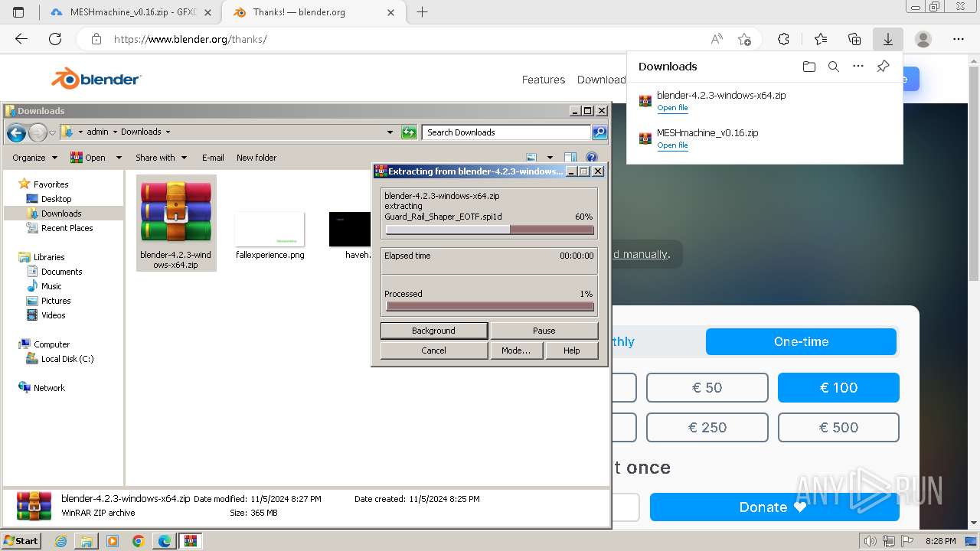Select blender-4.2.3-windows-x64.zip archive icon
Screen dimensions: 980x551
coord(176,212)
